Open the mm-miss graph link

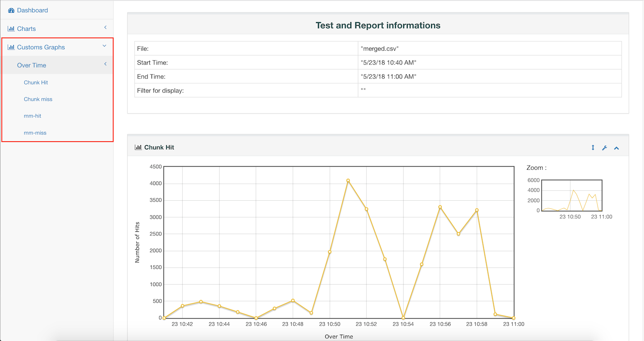35,133
